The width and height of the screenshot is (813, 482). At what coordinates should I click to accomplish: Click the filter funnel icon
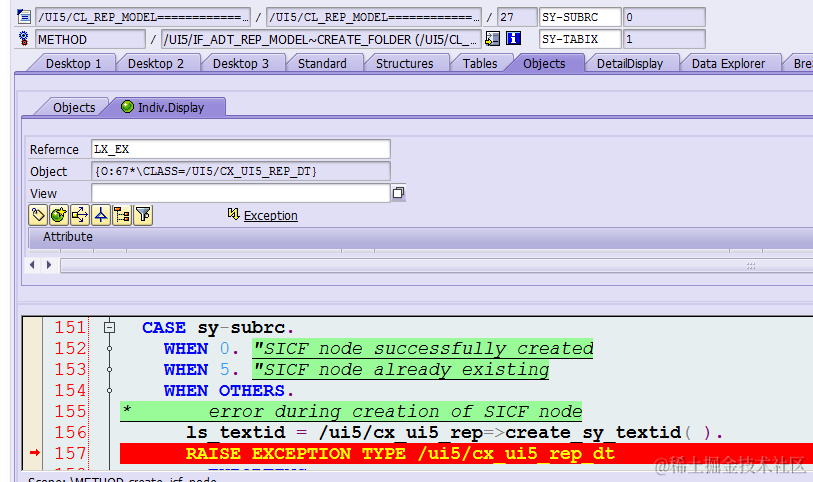[143, 215]
